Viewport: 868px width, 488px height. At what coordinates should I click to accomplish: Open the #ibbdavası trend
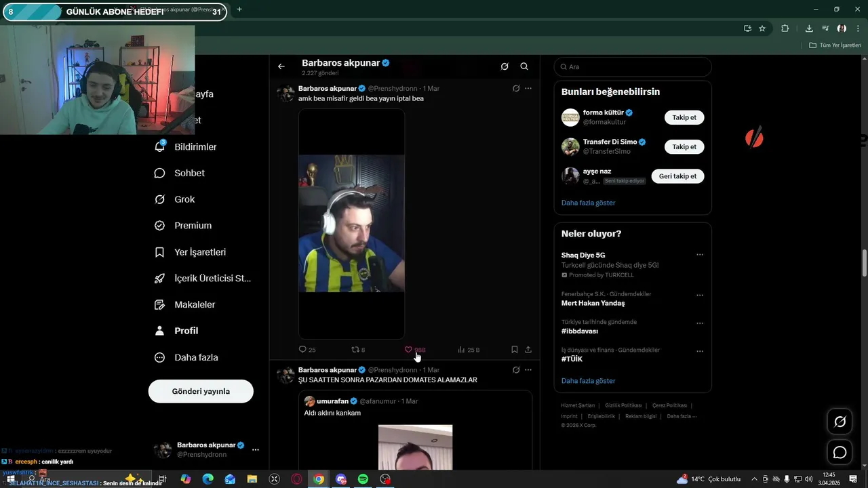click(579, 331)
